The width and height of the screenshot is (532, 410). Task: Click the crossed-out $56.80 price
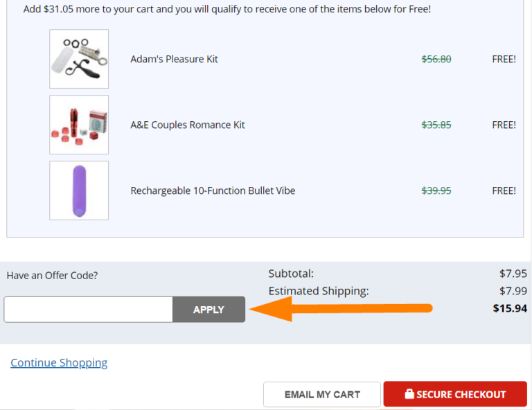(x=436, y=59)
